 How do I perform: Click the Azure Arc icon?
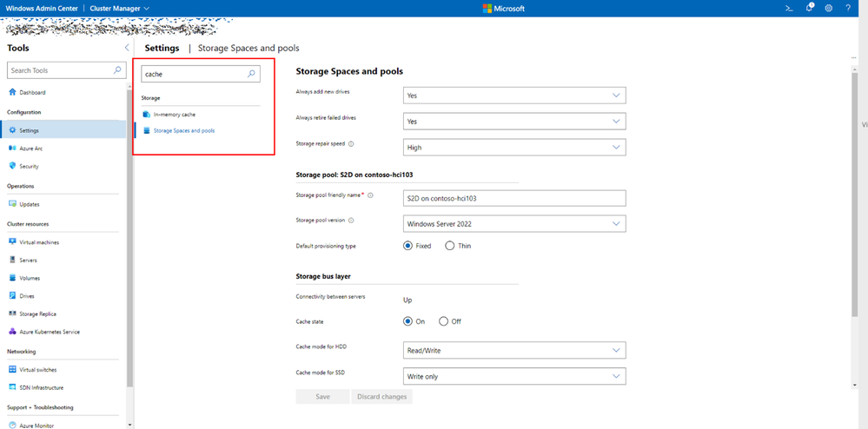click(13, 148)
